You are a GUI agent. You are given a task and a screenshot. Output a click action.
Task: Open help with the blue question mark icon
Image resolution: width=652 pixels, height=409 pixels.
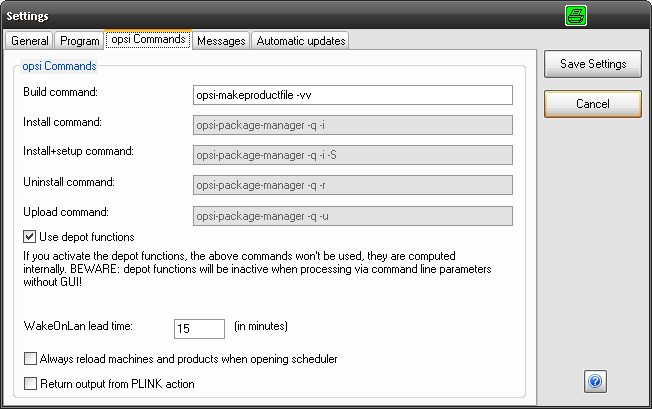point(595,381)
